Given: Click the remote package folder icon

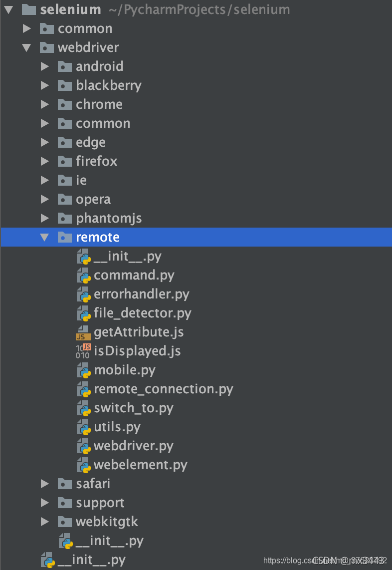Looking at the screenshot, I should 65,237.
